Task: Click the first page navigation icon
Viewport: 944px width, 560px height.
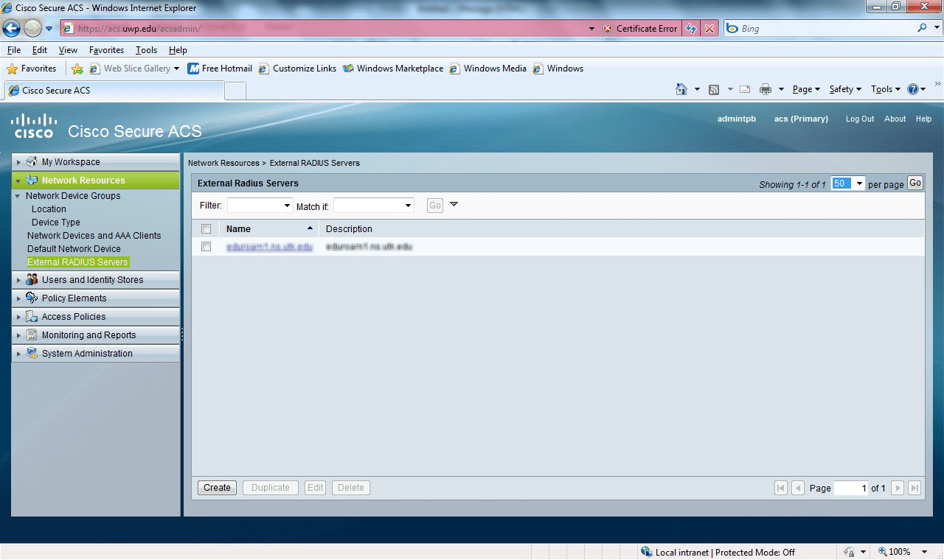Action: click(x=781, y=488)
